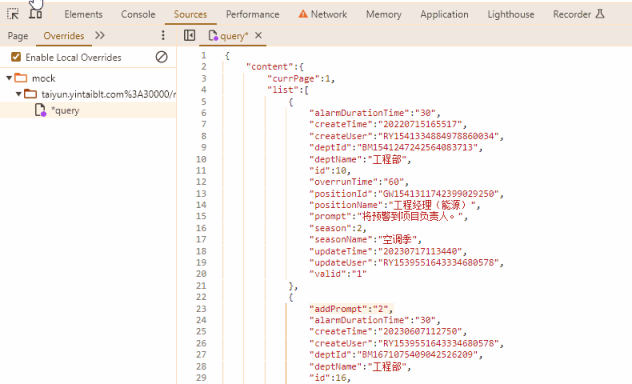632x384 pixels.
Task: Click the query file icon on editor tab
Action: (213, 36)
